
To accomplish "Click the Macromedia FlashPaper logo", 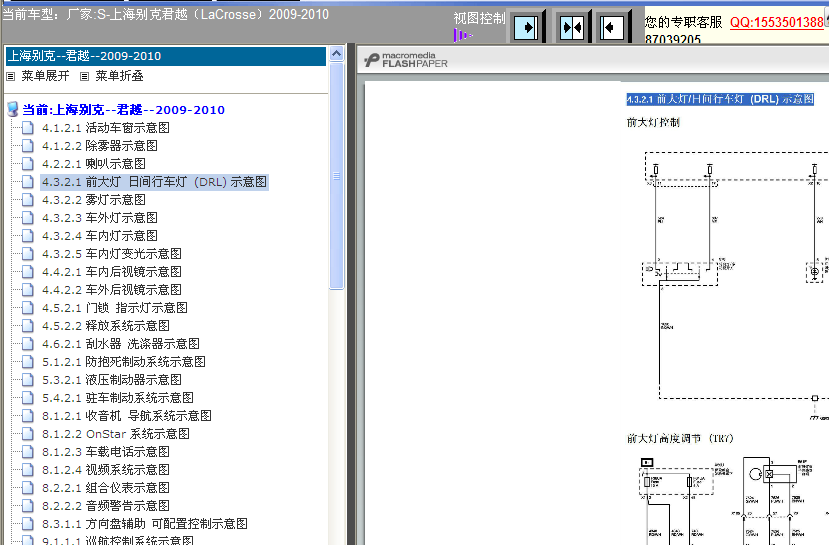I will 406,60.
